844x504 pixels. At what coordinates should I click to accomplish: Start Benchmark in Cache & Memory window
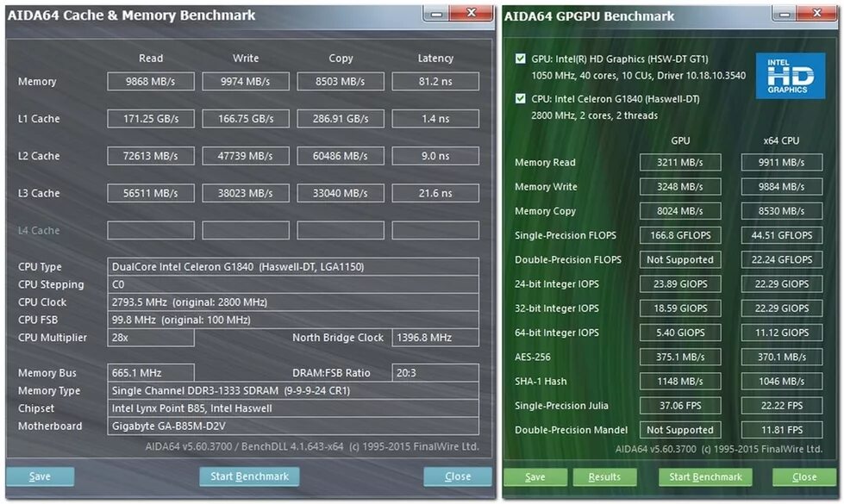[249, 476]
